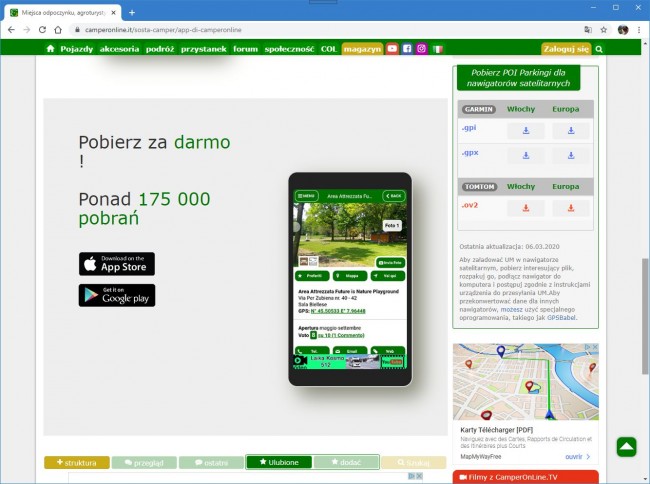
Task: Click the struktura button
Action: [77, 462]
